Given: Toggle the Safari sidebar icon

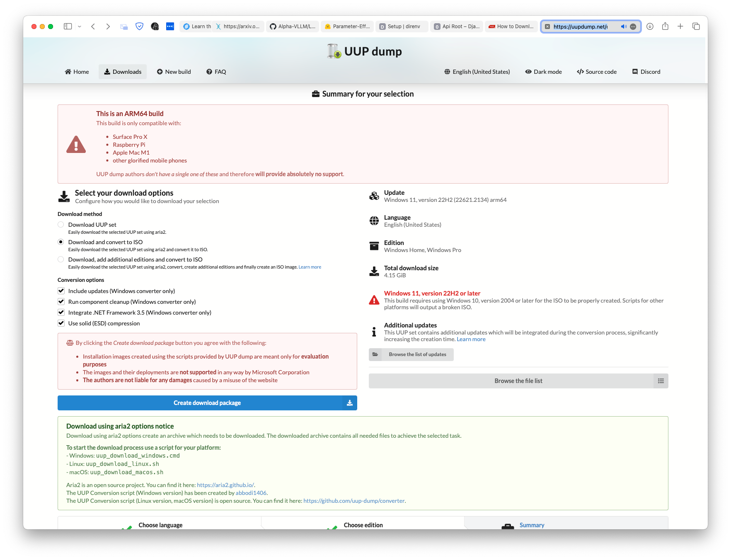Looking at the screenshot, I should (68, 27).
